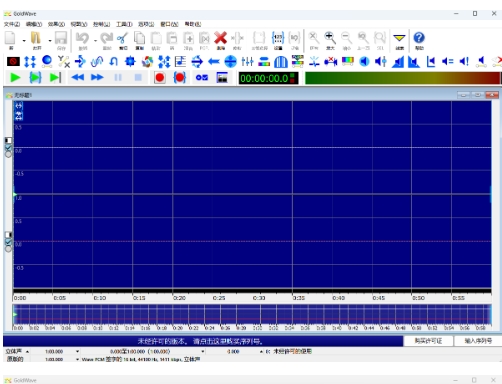Play to end with finish-play button
Screen dimensions: 502x384
point(55,78)
